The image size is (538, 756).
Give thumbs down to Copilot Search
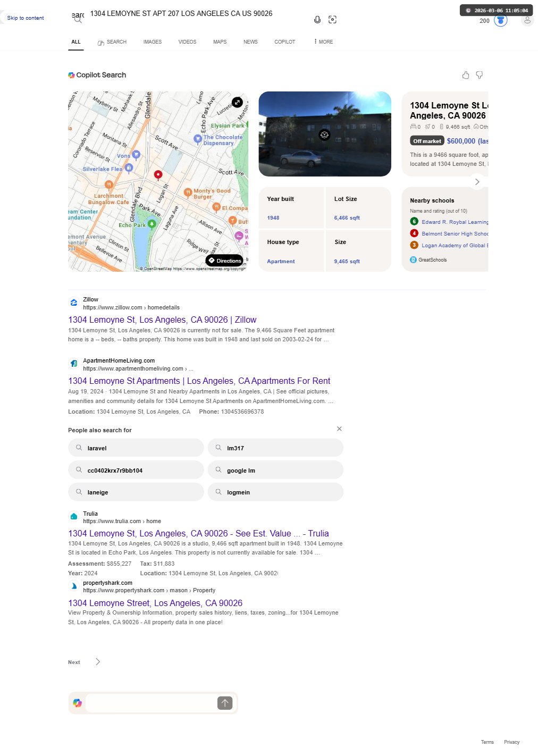click(480, 75)
